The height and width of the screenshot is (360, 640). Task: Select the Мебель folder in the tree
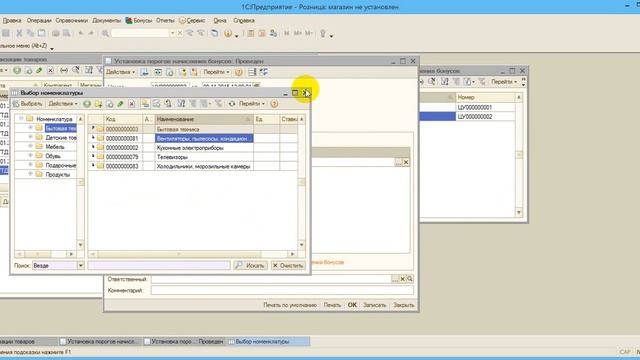tap(55, 147)
